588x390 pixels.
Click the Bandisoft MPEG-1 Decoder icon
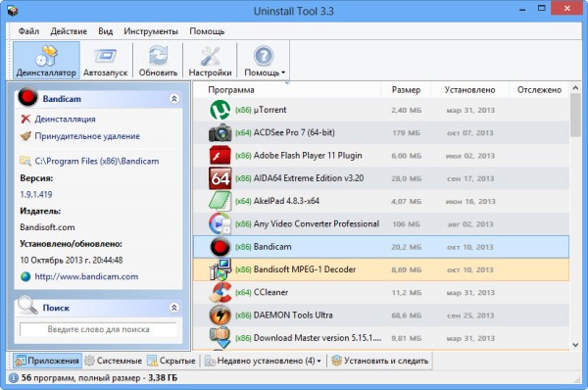coord(220,269)
